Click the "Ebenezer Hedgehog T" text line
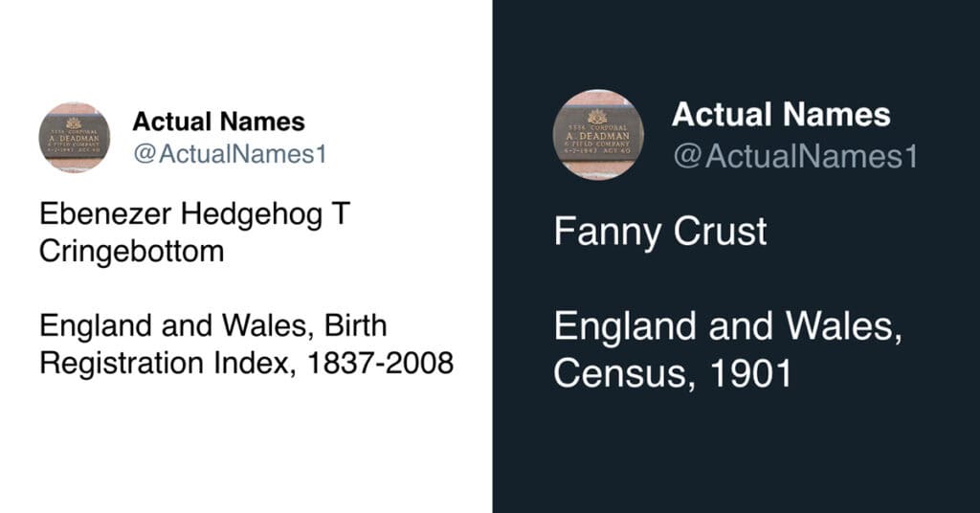The image size is (980, 513). (194, 214)
